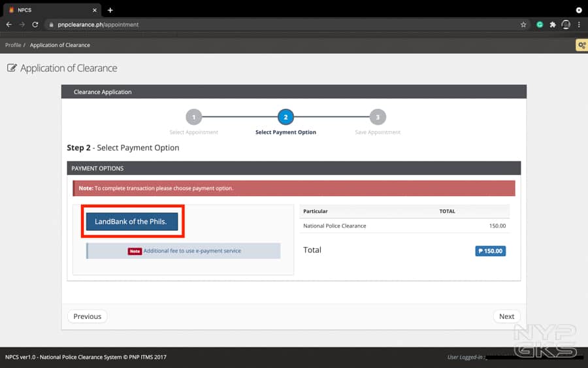Jump to step 3 Save Appointment
Image resolution: width=588 pixels, height=368 pixels.
point(377,118)
